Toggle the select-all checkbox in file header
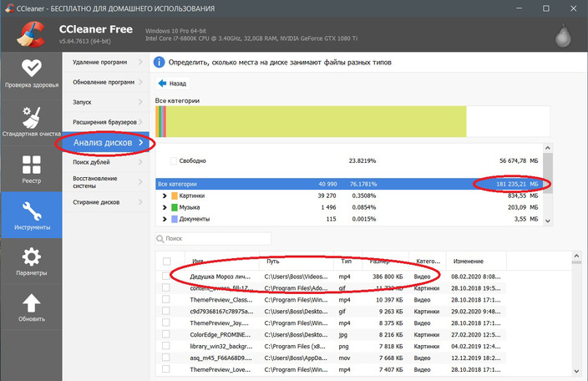The width and height of the screenshot is (588, 381). [166, 261]
